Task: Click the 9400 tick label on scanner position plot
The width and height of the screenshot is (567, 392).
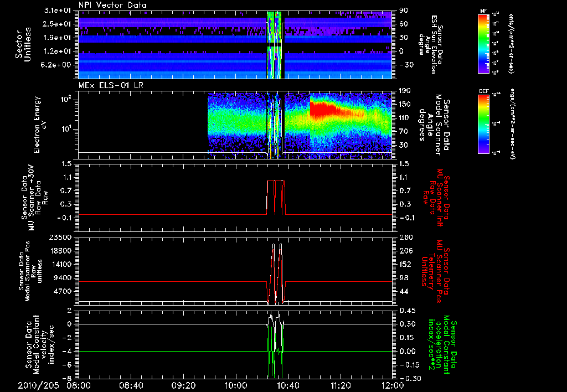Action: [x=63, y=278]
